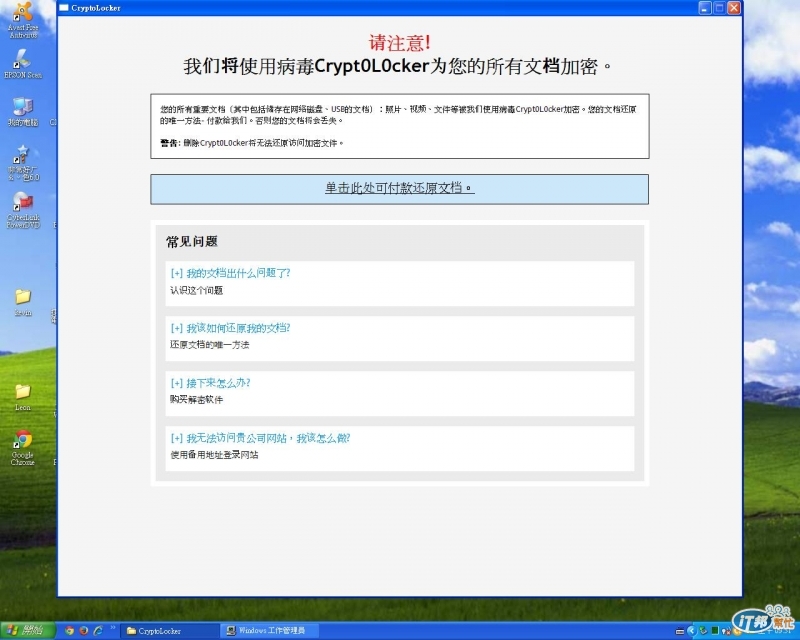The height and width of the screenshot is (640, 800).
Task: Click the 使用备用地址登录网站 text
Action: point(214,455)
